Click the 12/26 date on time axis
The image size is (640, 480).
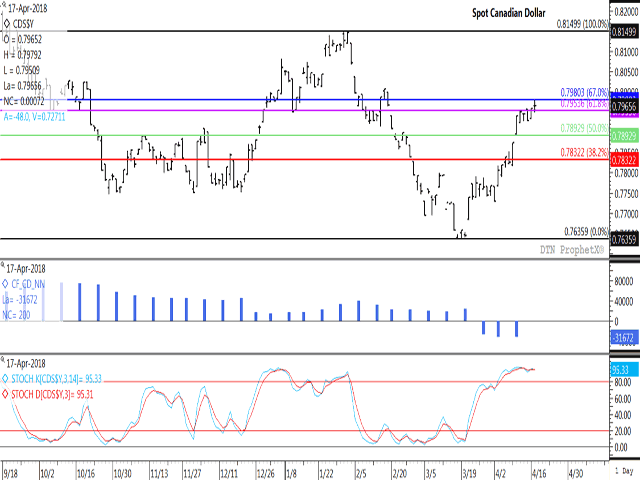[x=265, y=473]
